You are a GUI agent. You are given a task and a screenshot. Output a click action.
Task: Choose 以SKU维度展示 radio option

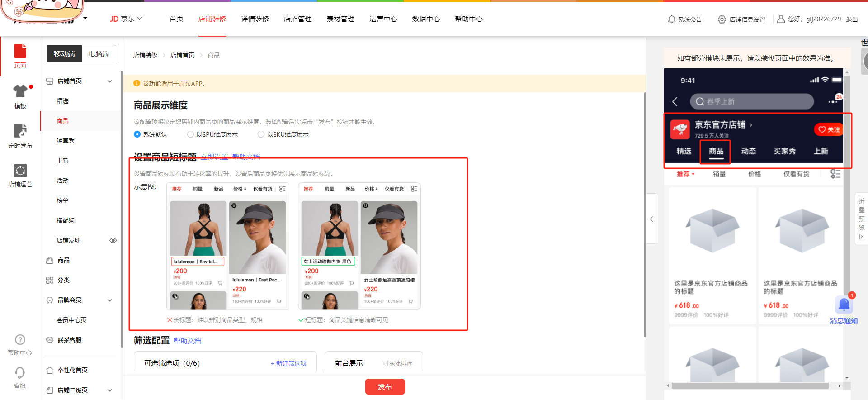[x=261, y=134]
